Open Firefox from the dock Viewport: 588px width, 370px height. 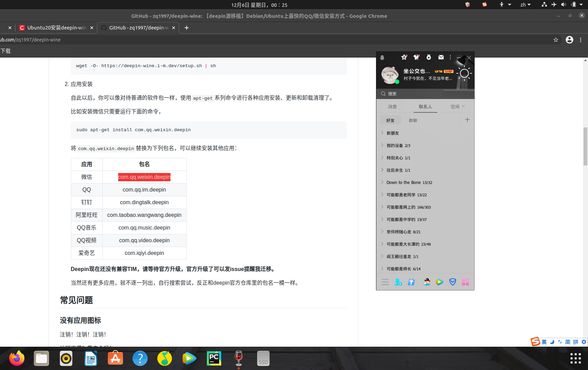click(17, 358)
